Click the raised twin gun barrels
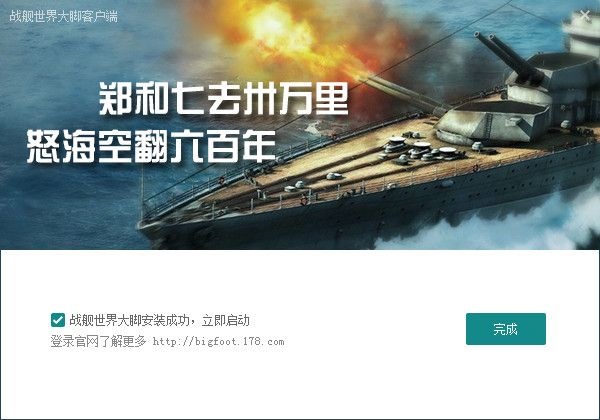 (507, 57)
